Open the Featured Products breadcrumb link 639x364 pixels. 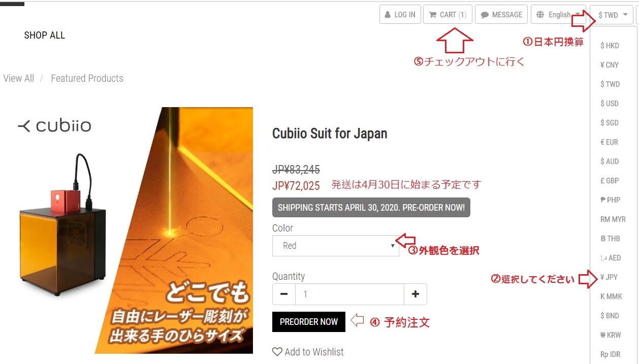(87, 78)
